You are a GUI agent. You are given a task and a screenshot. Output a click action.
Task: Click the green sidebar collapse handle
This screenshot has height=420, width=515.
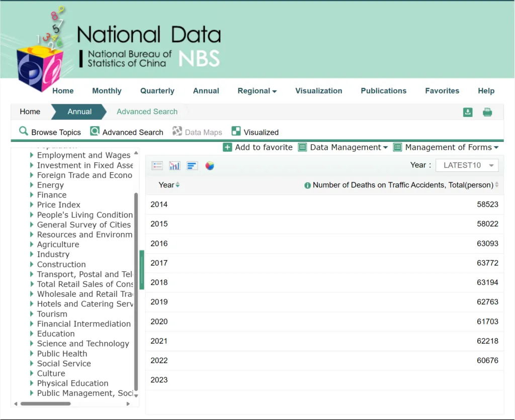coord(142,270)
